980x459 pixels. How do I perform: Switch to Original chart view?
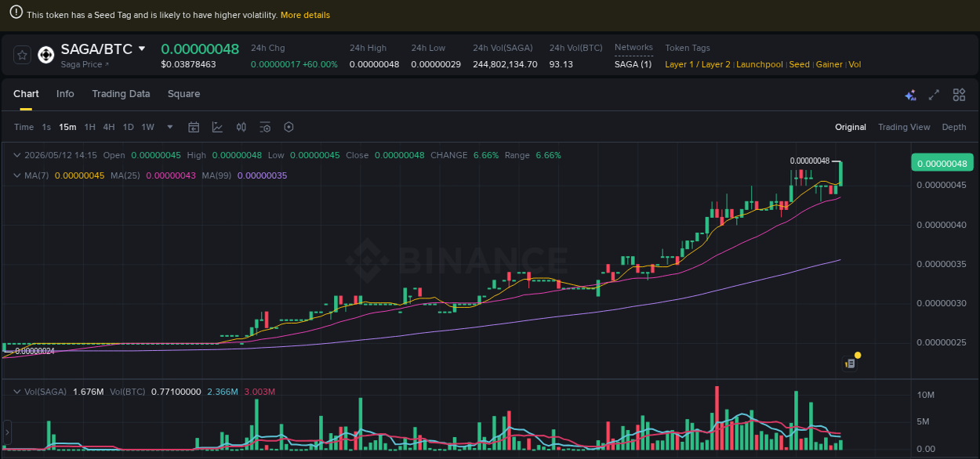[x=851, y=127]
